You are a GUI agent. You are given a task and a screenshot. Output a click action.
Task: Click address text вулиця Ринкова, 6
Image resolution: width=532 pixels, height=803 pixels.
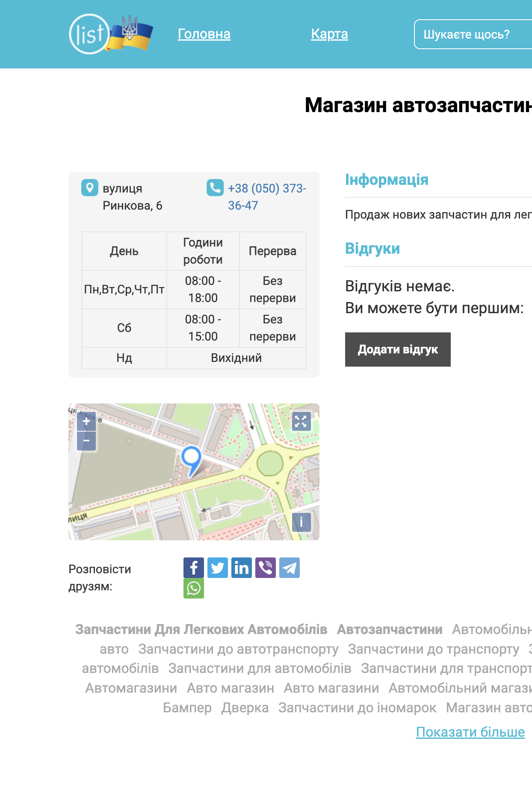click(x=133, y=197)
